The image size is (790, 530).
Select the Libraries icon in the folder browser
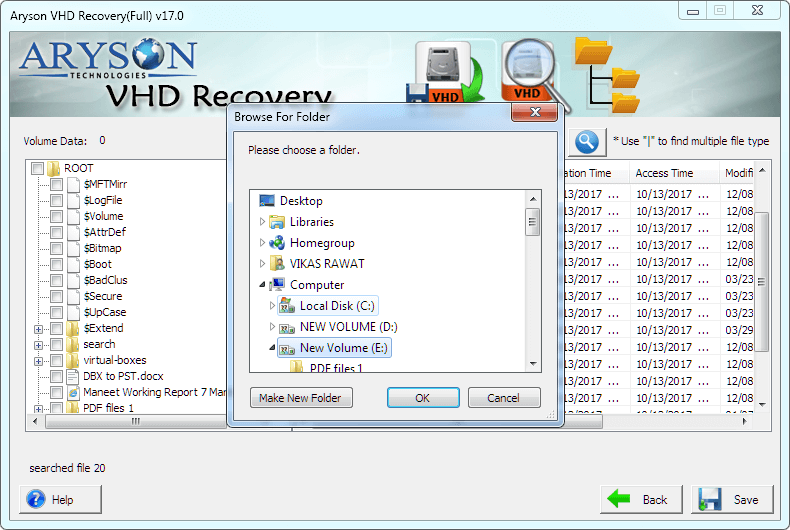tap(277, 222)
